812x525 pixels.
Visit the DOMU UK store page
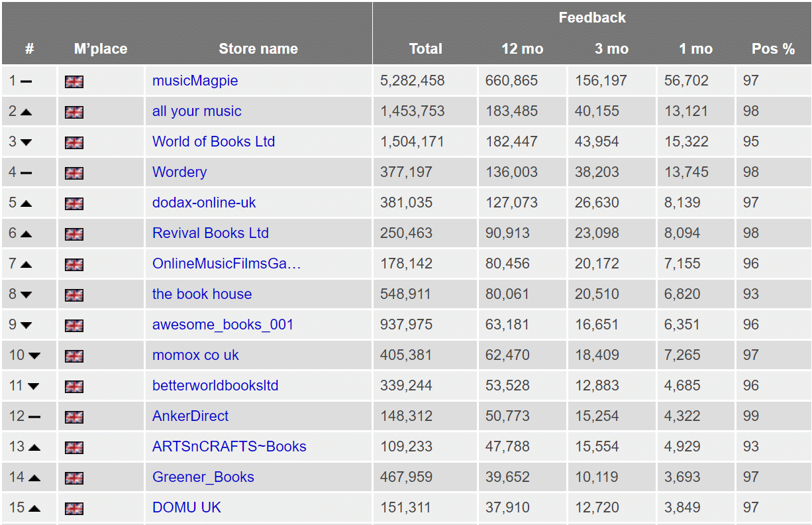point(187,508)
